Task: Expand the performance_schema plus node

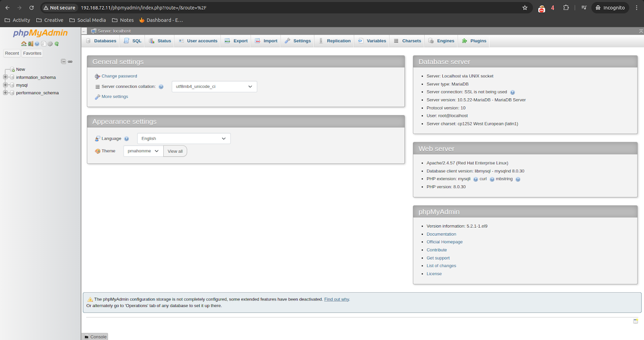Action: [x=5, y=93]
